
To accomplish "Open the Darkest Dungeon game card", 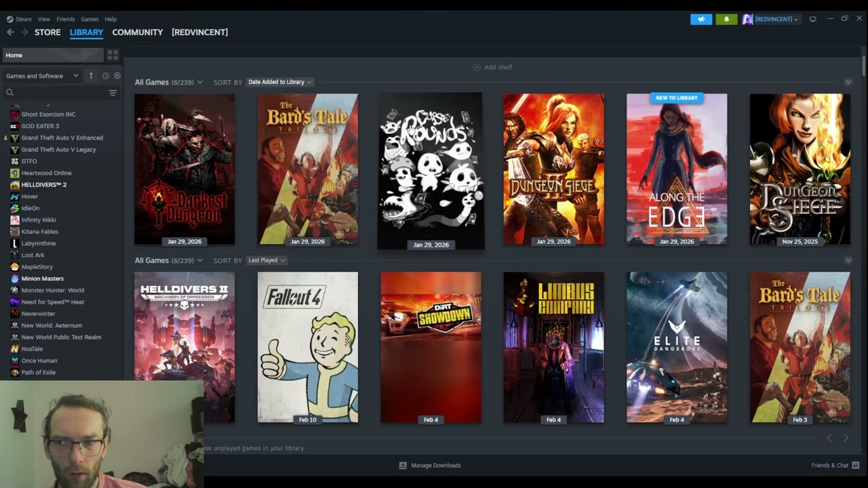I will [x=184, y=169].
